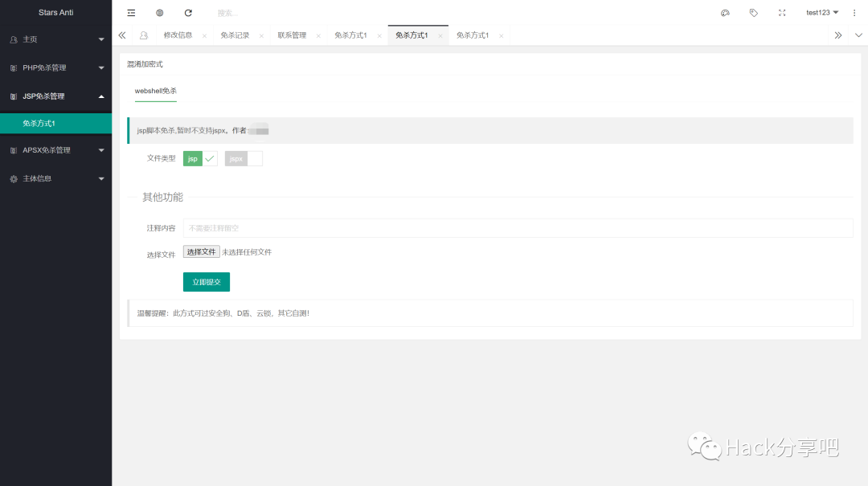Open the test123 user dropdown

(821, 12)
